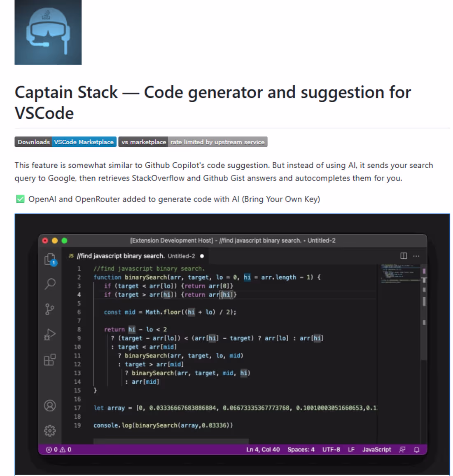Click the errors and warnings status indicator
Image resolution: width=453 pixels, height=476 pixels.
point(58,450)
